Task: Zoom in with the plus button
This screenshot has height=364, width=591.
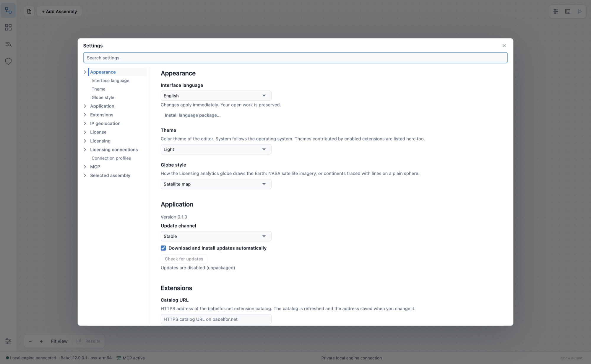Action: click(41, 341)
